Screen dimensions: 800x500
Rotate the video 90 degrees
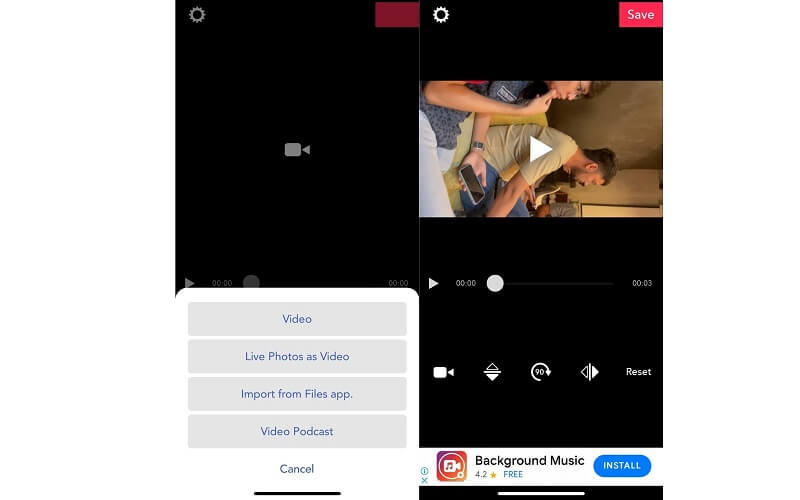pos(541,372)
